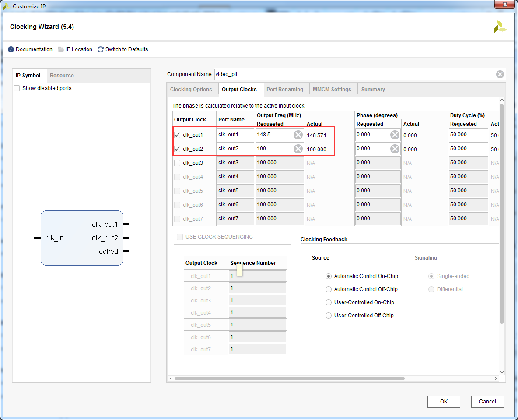Click clk_out2 actual frequency 100.000
The height and width of the screenshot is (420, 518).
316,149
